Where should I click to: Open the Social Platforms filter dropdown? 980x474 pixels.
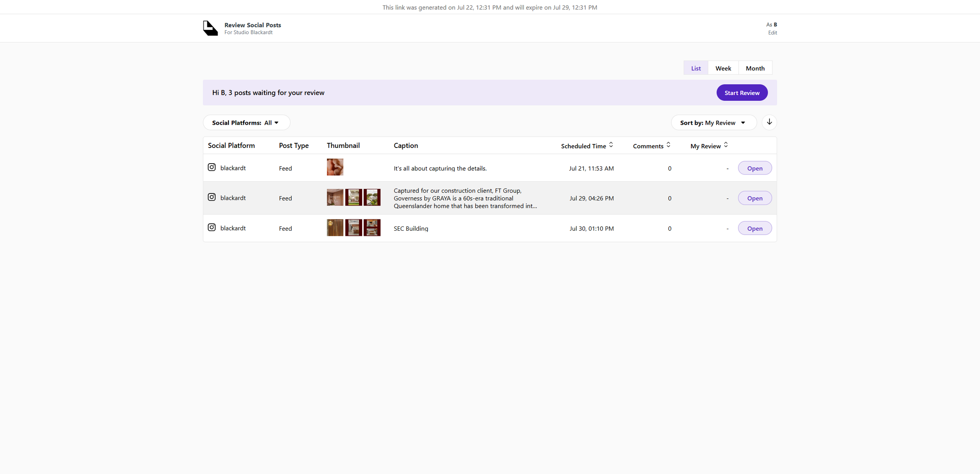[x=246, y=123]
